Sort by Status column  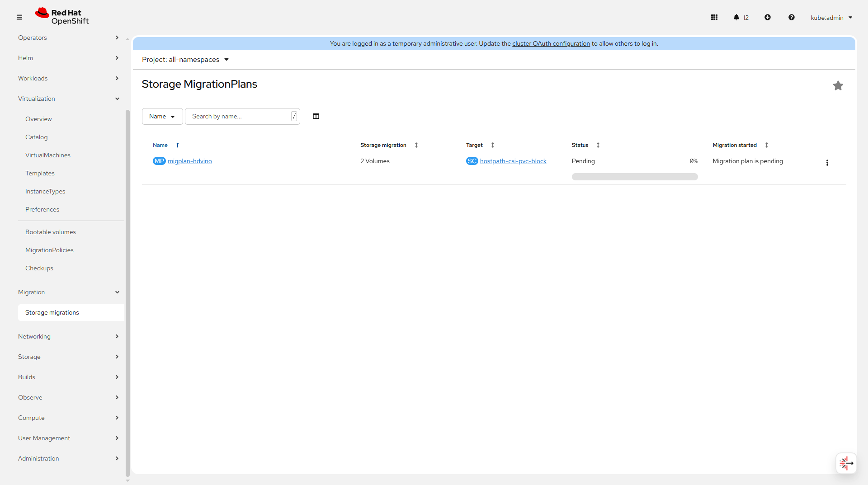[598, 145]
